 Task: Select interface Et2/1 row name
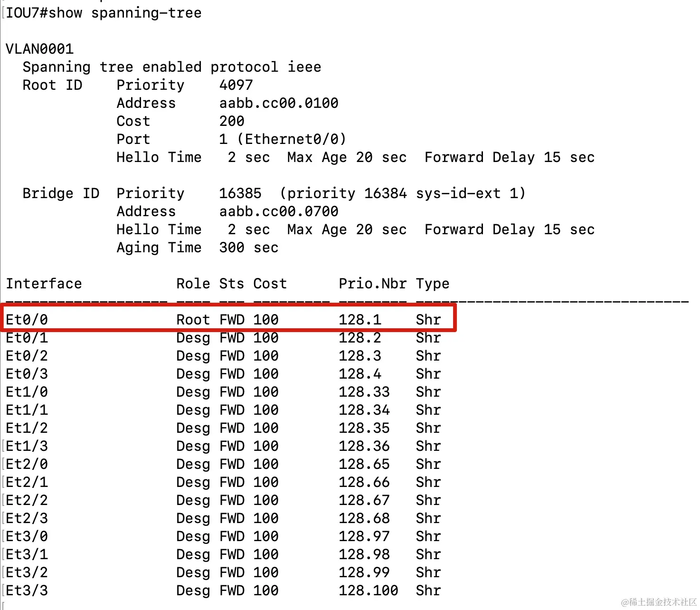point(27,482)
